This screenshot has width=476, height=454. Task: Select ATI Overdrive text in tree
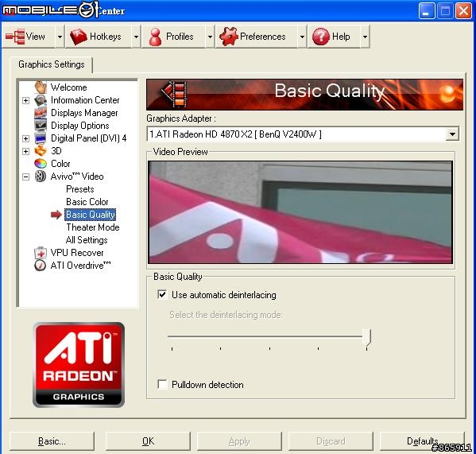[x=80, y=266]
